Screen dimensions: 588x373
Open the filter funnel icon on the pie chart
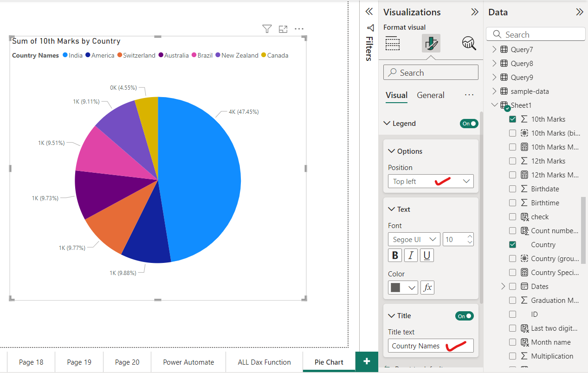point(267,29)
